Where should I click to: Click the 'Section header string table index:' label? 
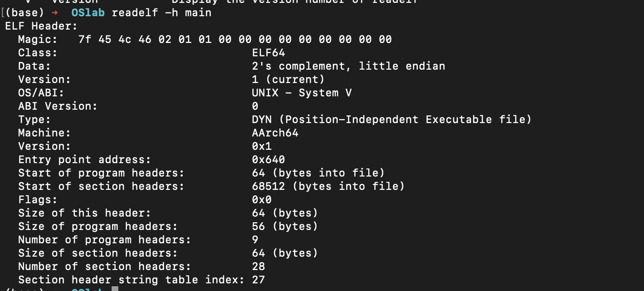point(131,280)
